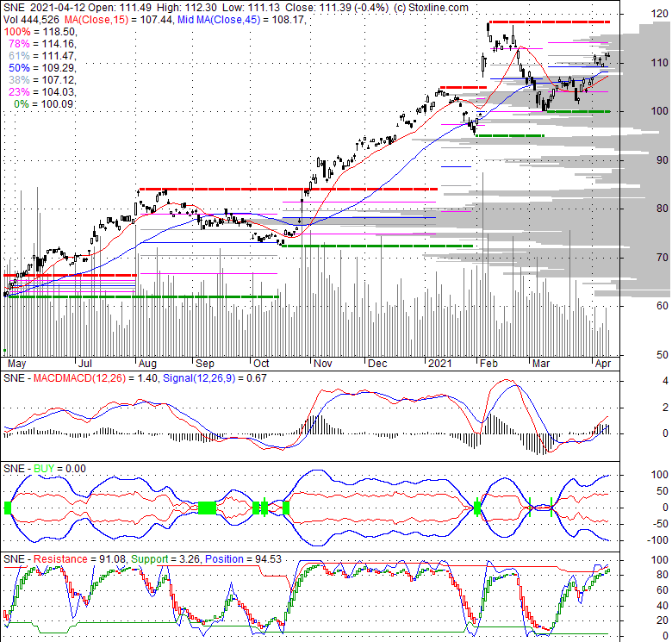
Task: Click the Apr label on the time axis
Action: click(x=603, y=364)
